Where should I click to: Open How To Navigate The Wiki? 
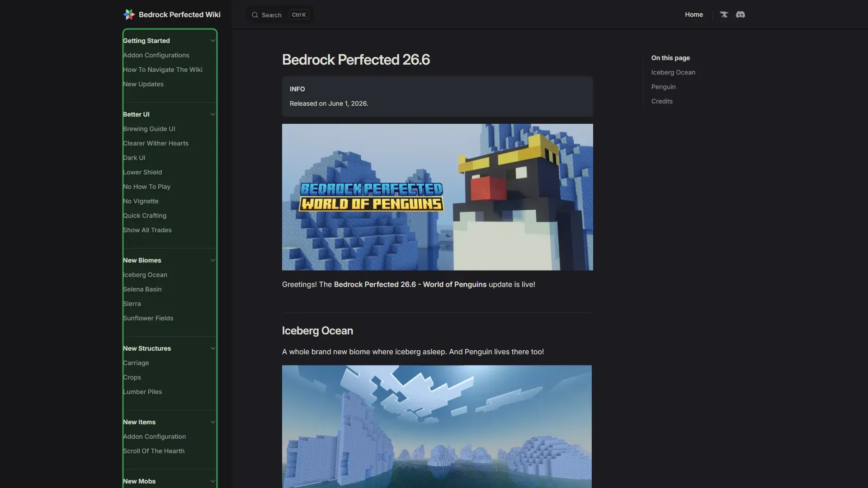coord(163,70)
